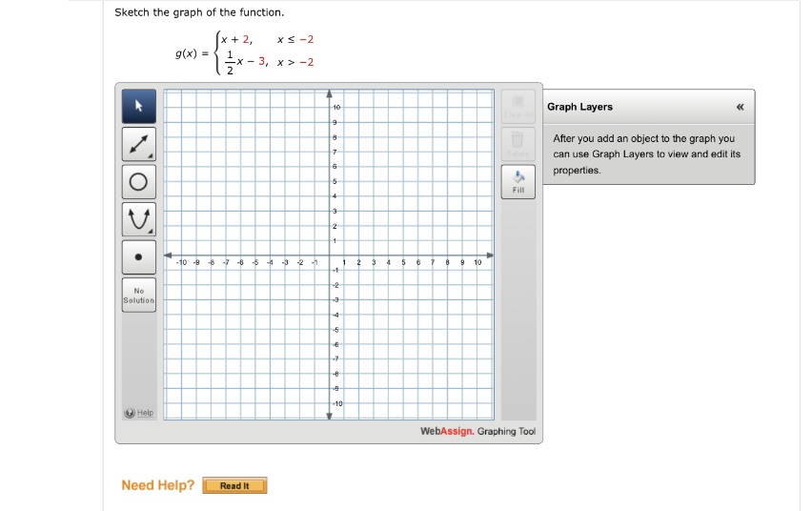812x511 pixels.
Task: Click the Read It button
Action: pos(234,485)
